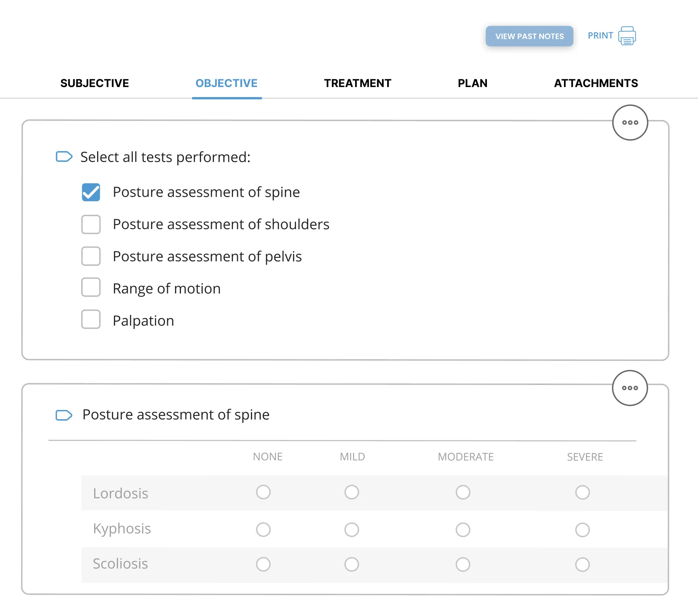
Task: Open the options menu on the spine assessment card
Action: pos(630,388)
